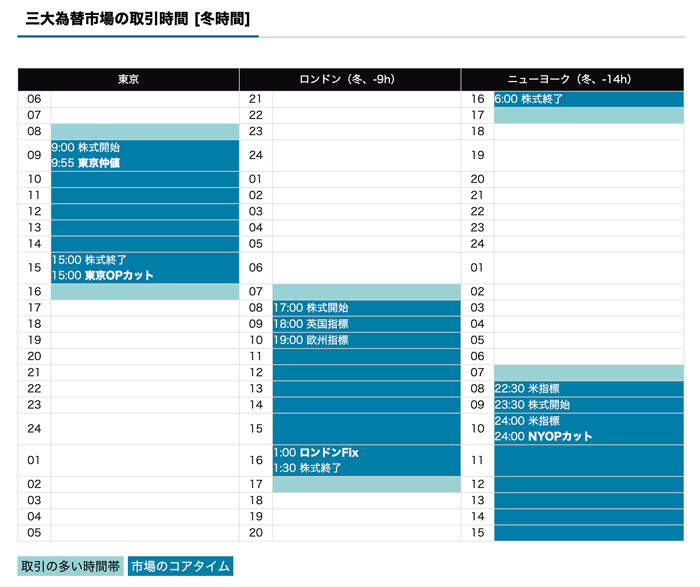Click the 1:00 ロンドンFix entry
The image size is (700, 587).
pos(316,453)
